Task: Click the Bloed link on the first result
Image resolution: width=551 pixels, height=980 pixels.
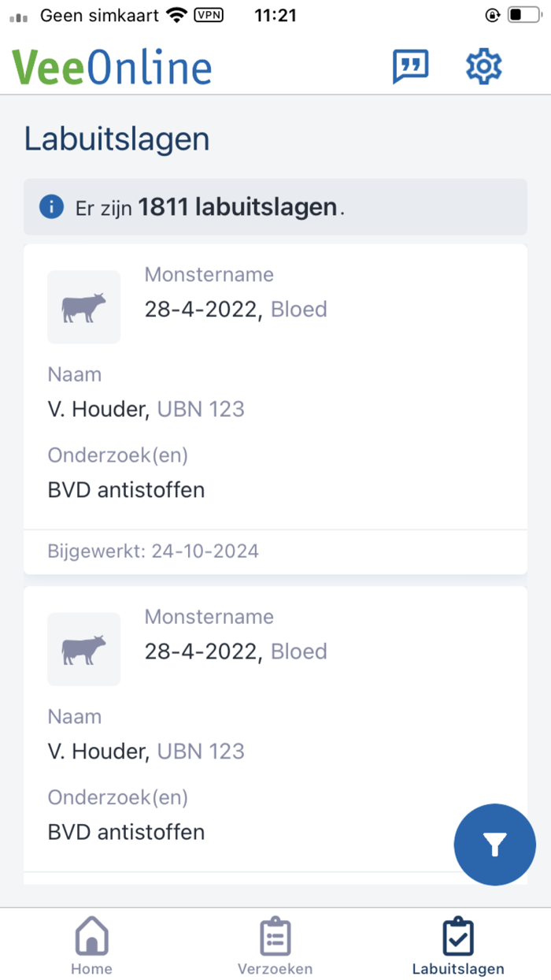Action: coord(298,309)
